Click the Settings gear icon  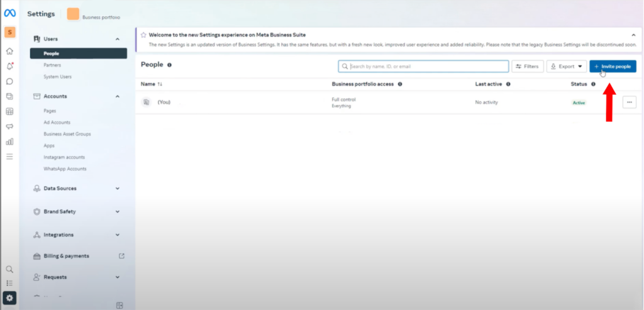coord(9,297)
